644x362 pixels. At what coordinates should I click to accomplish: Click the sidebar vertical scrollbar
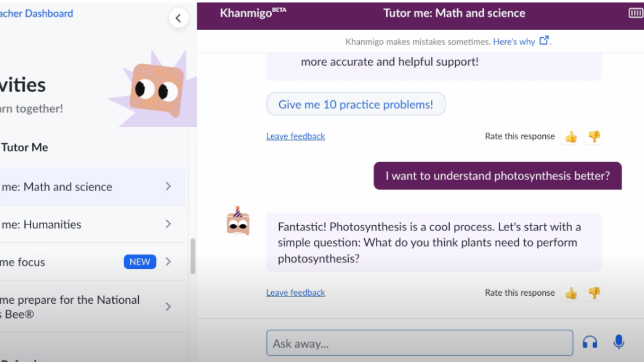192,256
